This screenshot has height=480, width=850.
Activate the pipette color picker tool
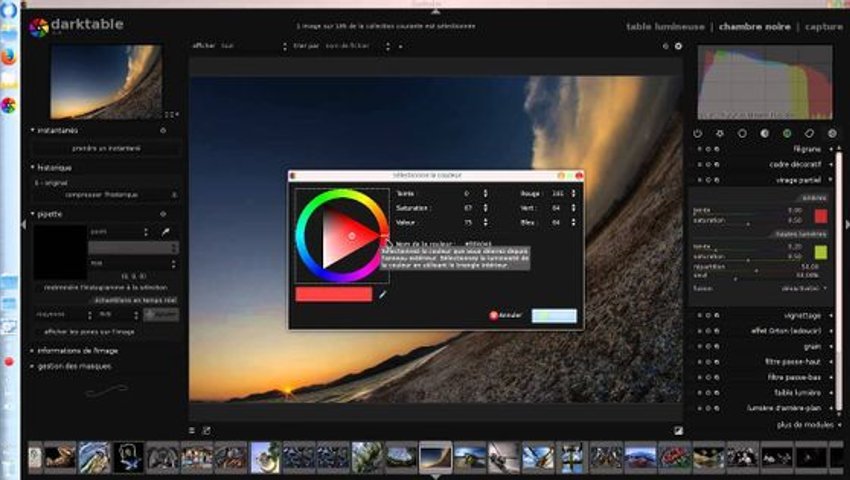pos(166,232)
